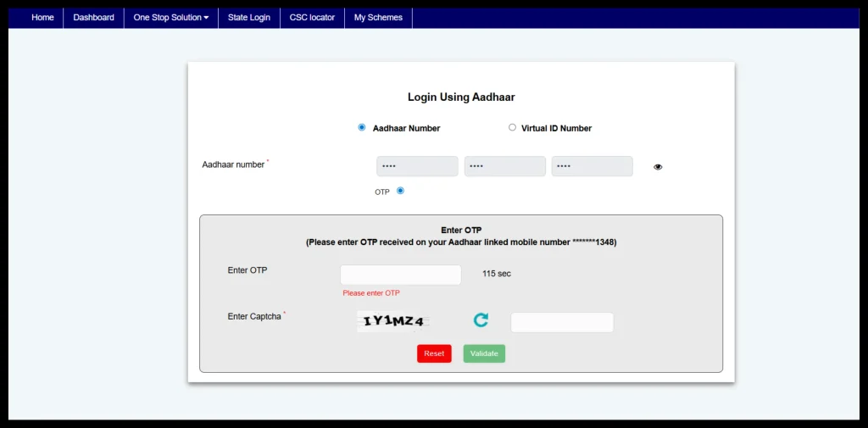This screenshot has width=868, height=428.
Task: Focus the Enter OTP input field
Action: 400,275
